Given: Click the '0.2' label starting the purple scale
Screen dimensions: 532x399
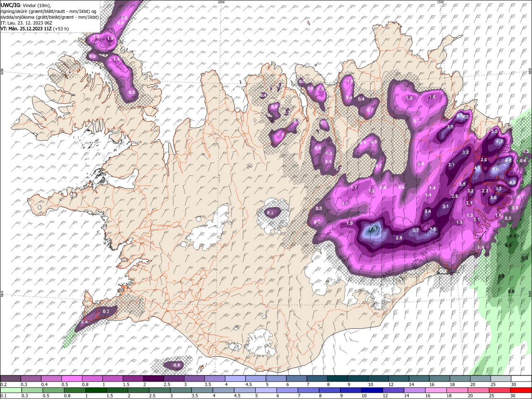Looking at the screenshot, I should [3, 385].
